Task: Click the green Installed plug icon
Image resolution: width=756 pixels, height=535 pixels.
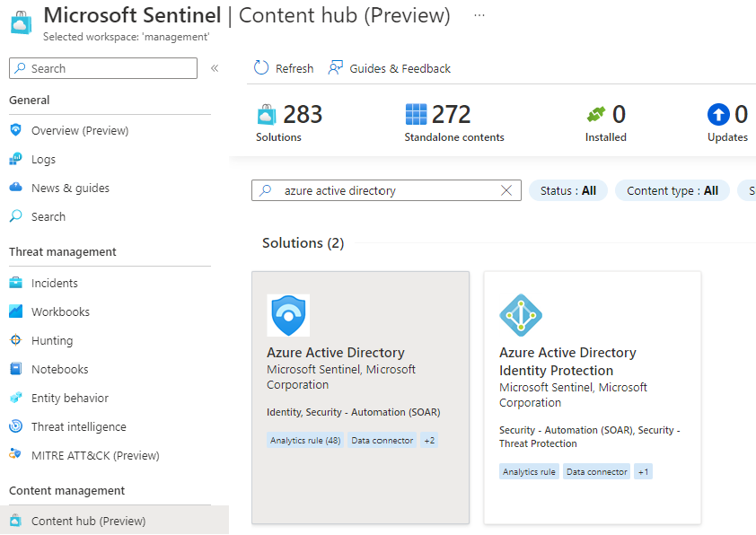Action: [596, 115]
